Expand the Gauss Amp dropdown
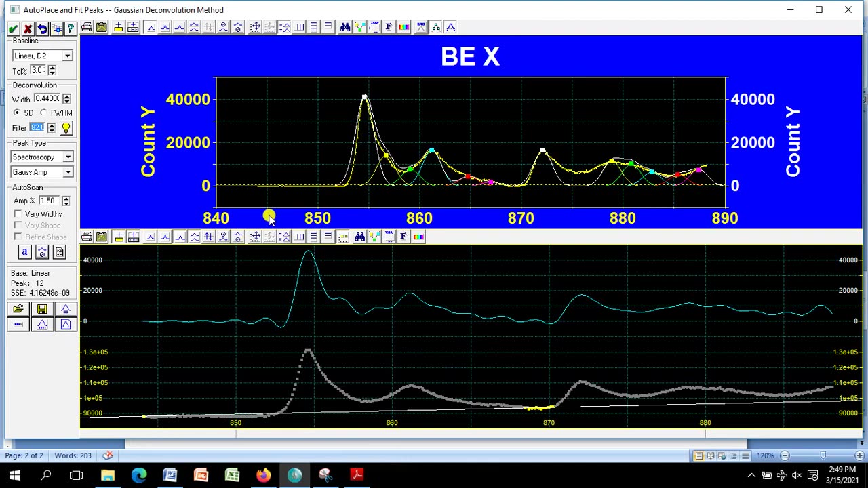 pyautogui.click(x=68, y=172)
